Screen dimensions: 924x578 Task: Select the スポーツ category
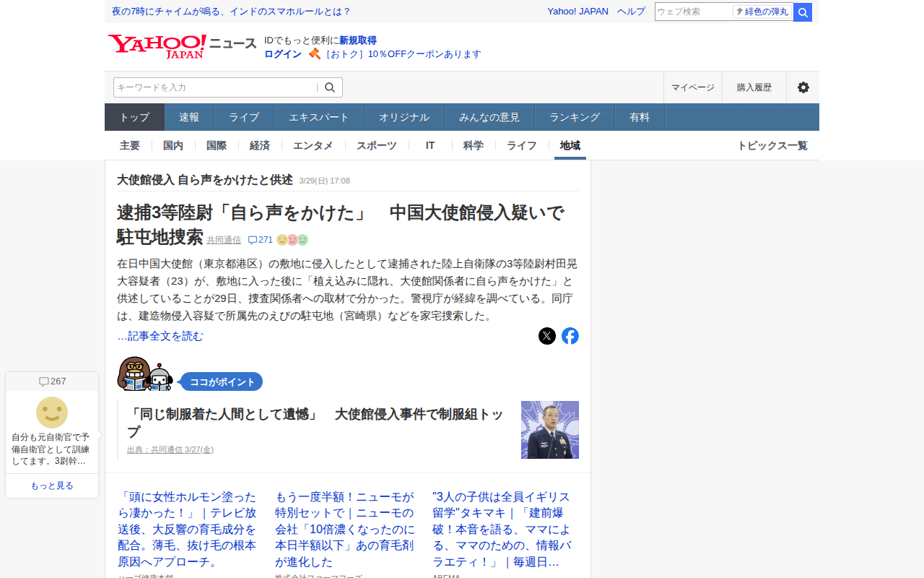377,145
